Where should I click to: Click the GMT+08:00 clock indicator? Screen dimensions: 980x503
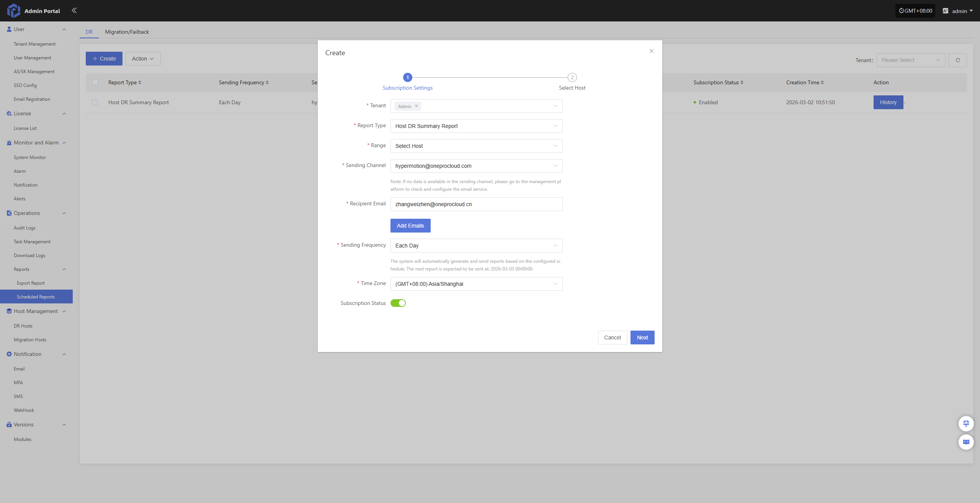click(x=915, y=11)
